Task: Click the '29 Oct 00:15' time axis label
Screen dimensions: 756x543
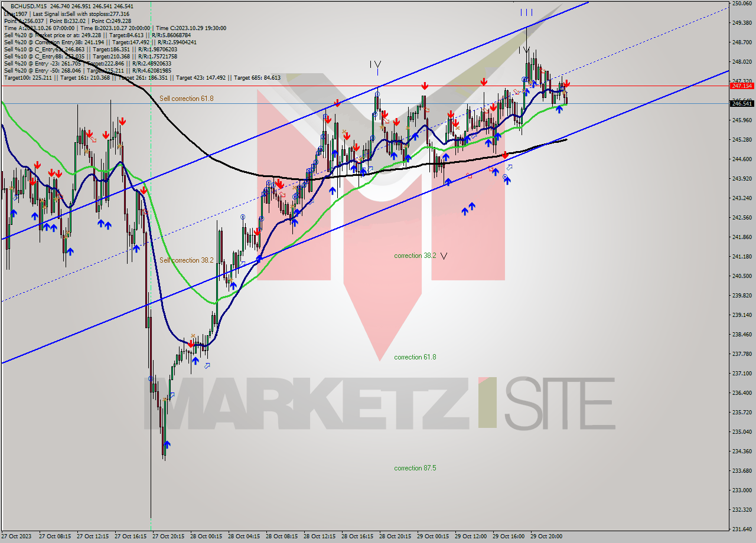Action: (433, 537)
